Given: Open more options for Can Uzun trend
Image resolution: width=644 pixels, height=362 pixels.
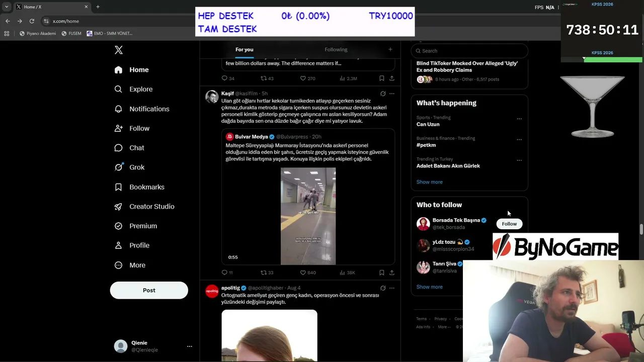Looking at the screenshot, I should [519, 119].
